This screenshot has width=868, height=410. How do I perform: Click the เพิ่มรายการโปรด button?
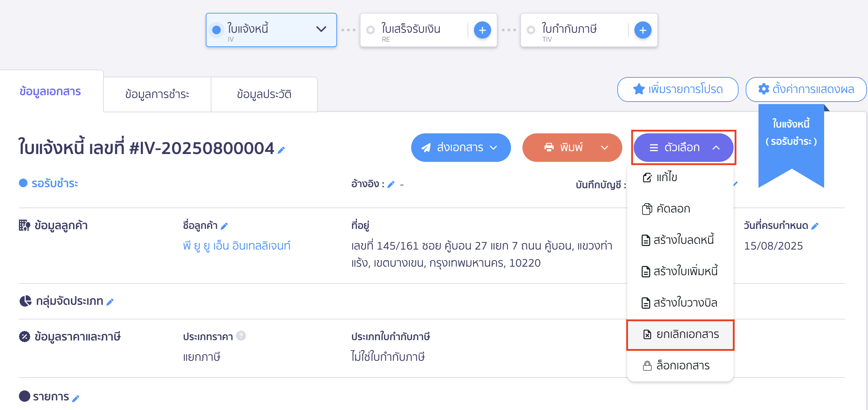pyautogui.click(x=678, y=89)
